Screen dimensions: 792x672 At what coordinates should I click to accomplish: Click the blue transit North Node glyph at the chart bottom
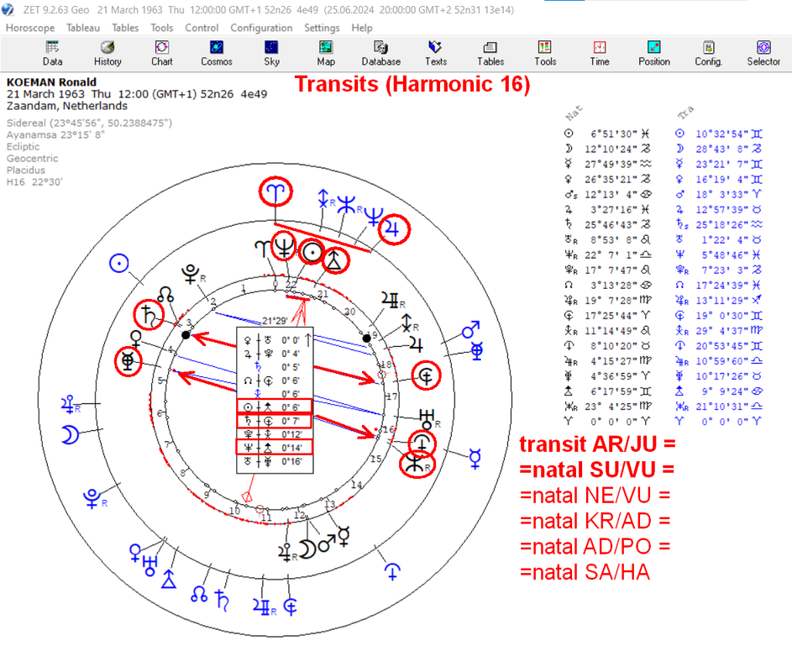pyautogui.click(x=199, y=594)
